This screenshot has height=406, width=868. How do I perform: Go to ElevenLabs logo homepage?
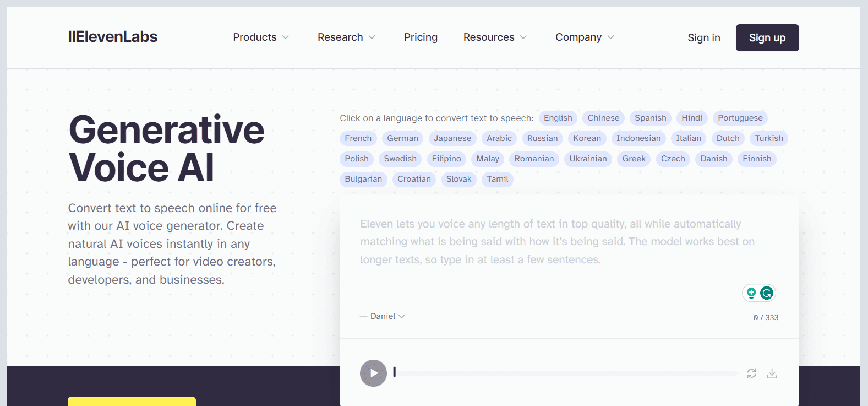click(113, 37)
